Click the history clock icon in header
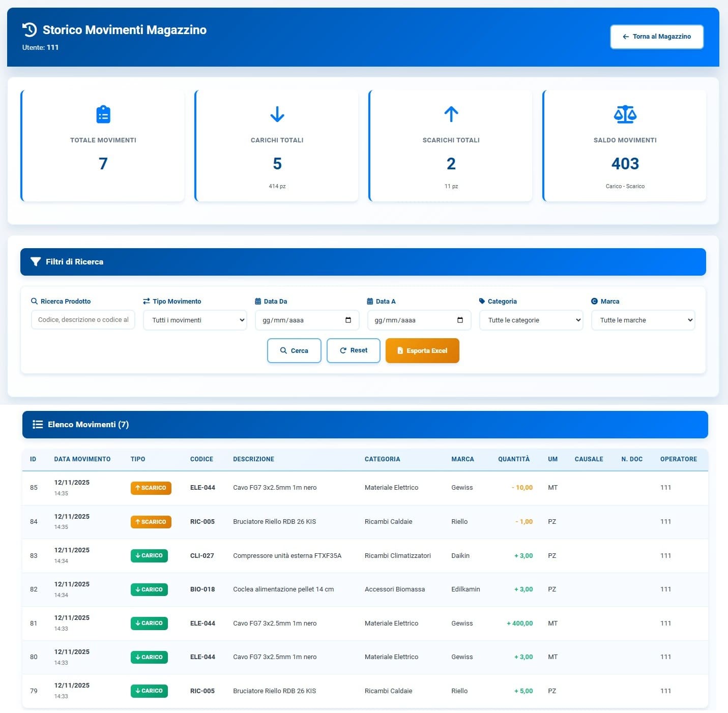728x713 pixels. point(30,30)
